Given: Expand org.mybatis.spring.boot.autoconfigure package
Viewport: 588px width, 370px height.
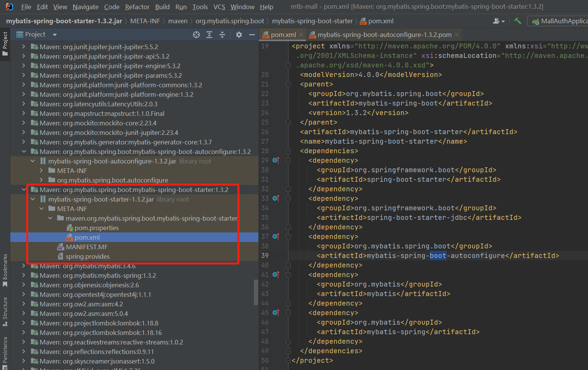Looking at the screenshot, I should (x=41, y=180).
